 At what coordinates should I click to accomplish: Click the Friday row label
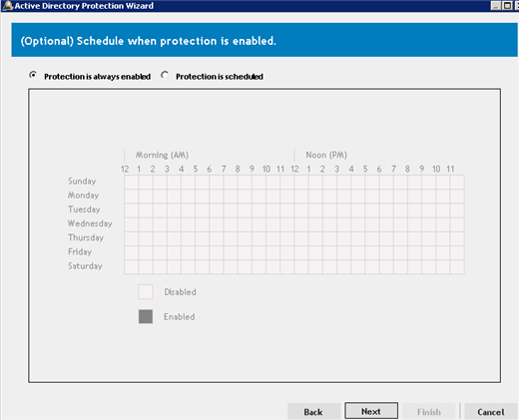click(x=80, y=251)
